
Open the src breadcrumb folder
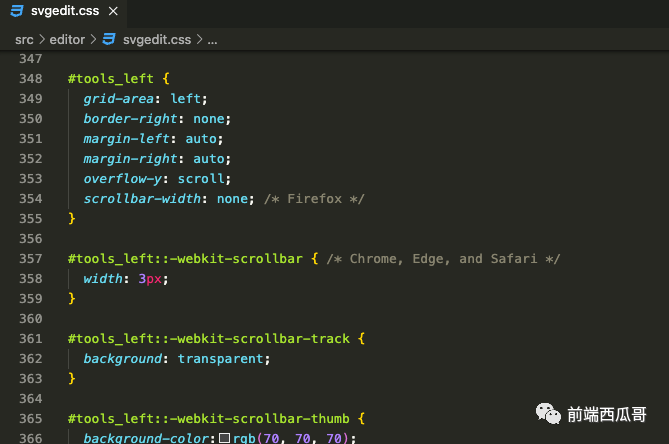click(24, 40)
